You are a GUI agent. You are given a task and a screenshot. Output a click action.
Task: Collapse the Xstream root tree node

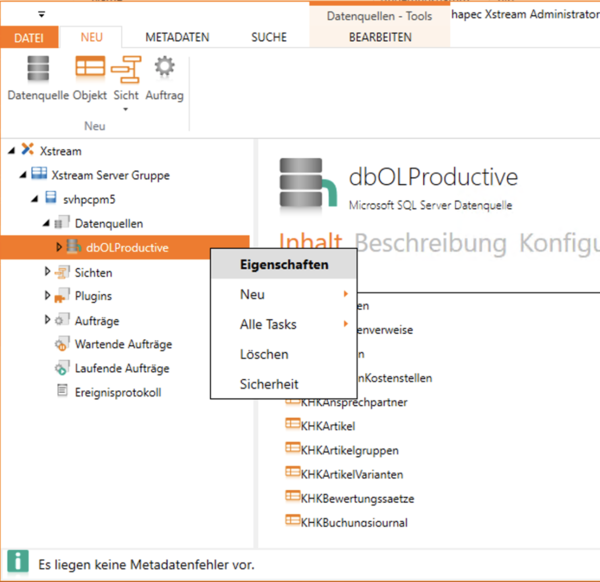click(11, 151)
